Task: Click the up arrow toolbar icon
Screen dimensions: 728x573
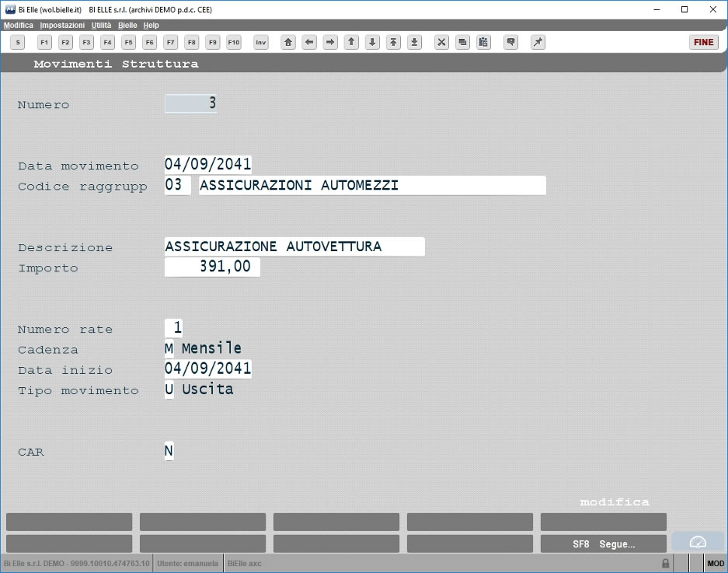Action: pos(351,42)
